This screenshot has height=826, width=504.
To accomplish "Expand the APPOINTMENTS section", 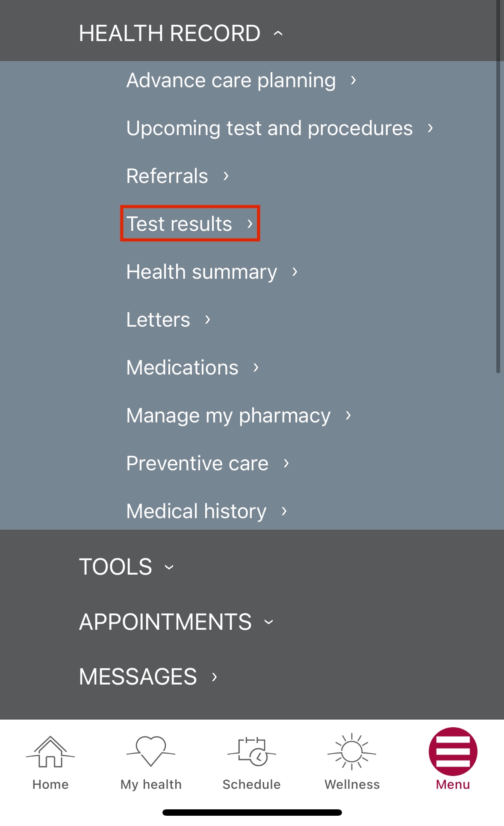I will 175,622.
